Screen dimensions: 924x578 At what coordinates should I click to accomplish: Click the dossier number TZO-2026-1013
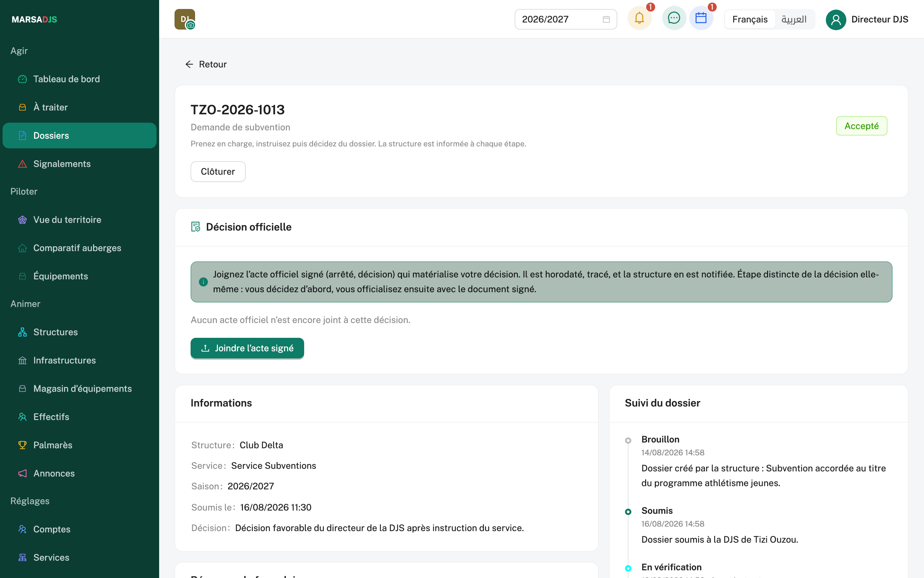pos(237,110)
